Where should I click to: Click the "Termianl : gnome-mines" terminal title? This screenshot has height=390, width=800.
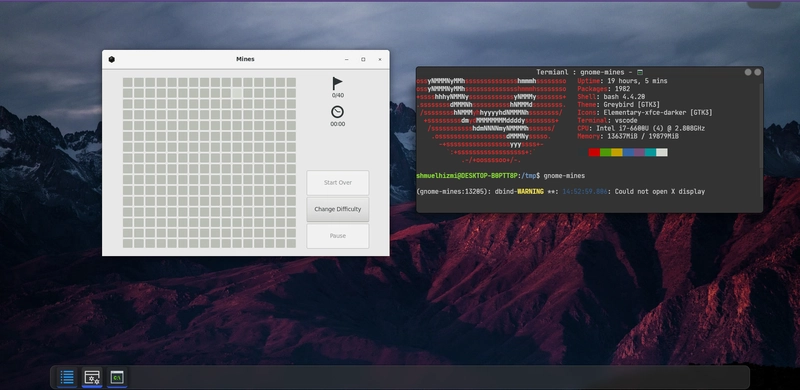(x=580, y=72)
